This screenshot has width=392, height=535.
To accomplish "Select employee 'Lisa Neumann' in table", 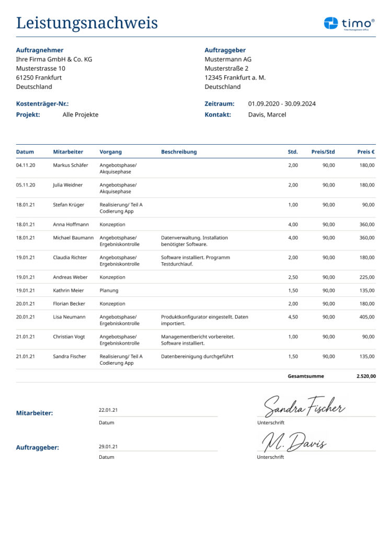I will pos(69,317).
